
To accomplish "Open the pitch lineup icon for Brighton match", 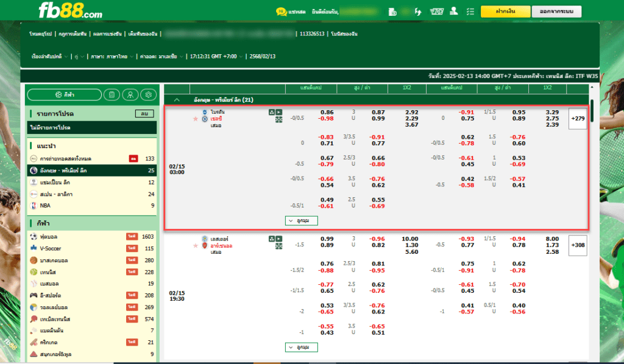I will click(279, 120).
